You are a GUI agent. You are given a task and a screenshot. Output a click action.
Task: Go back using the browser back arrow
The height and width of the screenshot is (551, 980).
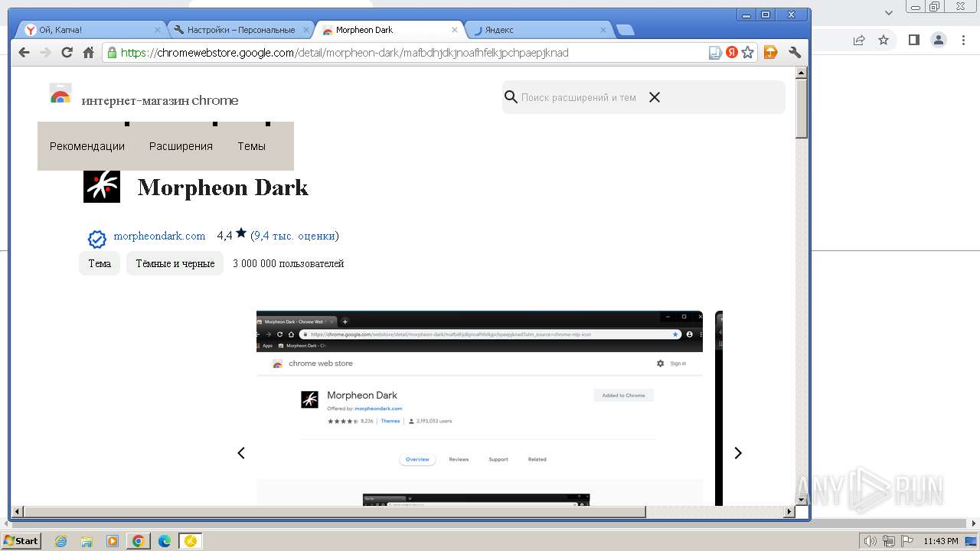(x=24, y=53)
